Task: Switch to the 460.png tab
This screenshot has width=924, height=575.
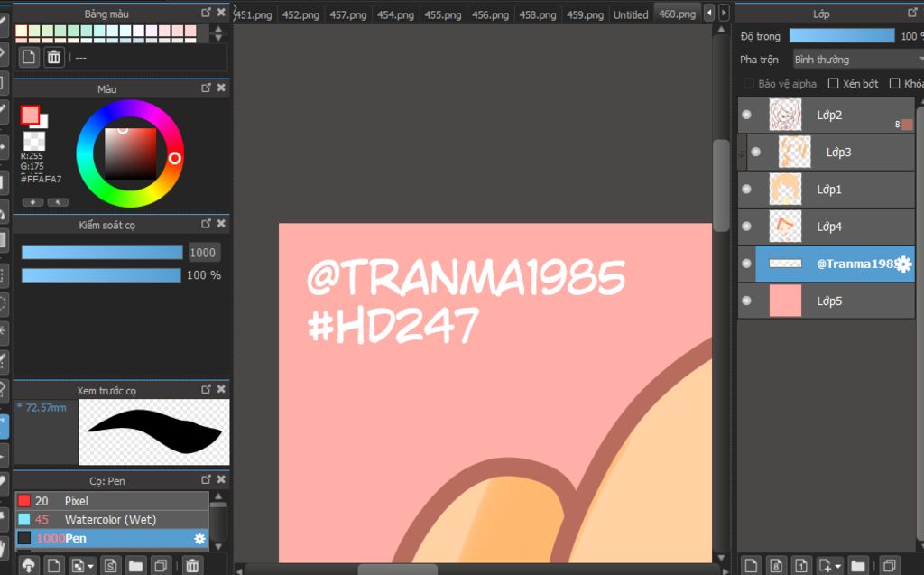Action: [677, 14]
